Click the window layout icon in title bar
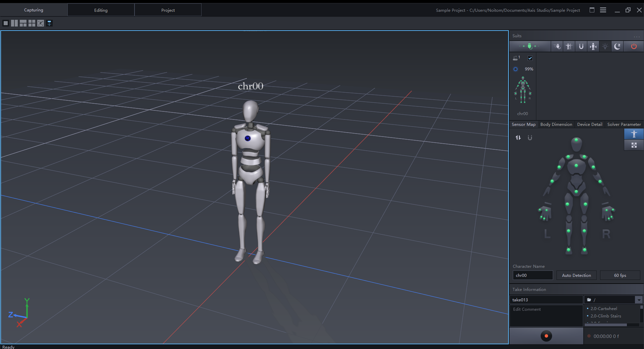Viewport: 644px width, 349px height. click(592, 10)
